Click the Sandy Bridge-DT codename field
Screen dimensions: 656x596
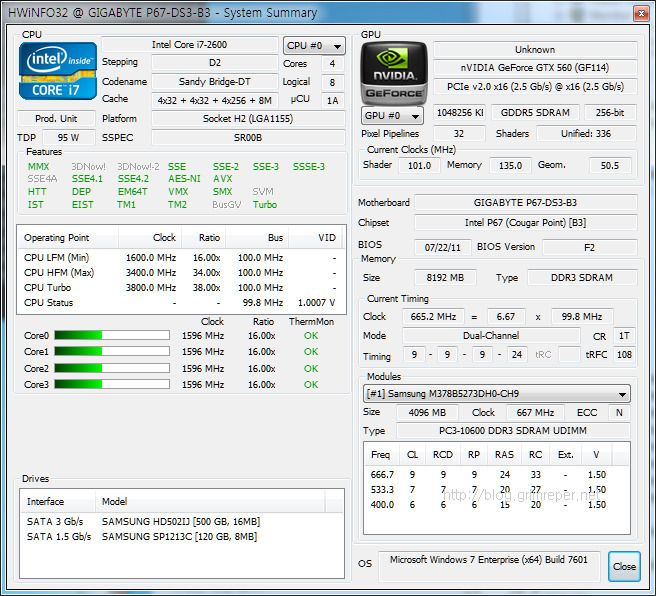point(215,82)
